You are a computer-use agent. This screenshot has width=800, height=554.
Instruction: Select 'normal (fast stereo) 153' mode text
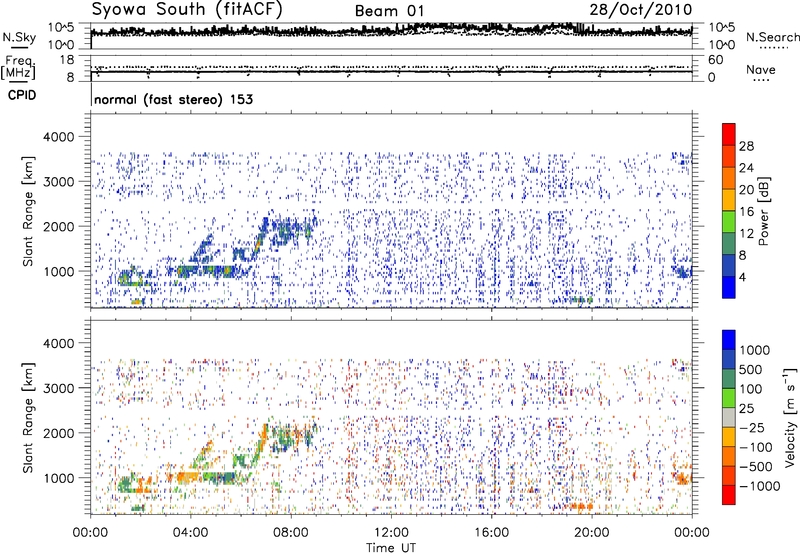pos(173,99)
